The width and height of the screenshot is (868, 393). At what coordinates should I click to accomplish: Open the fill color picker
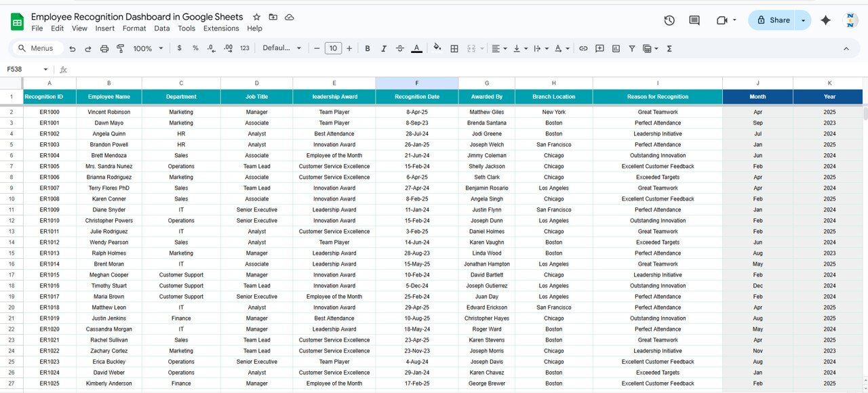(437, 49)
